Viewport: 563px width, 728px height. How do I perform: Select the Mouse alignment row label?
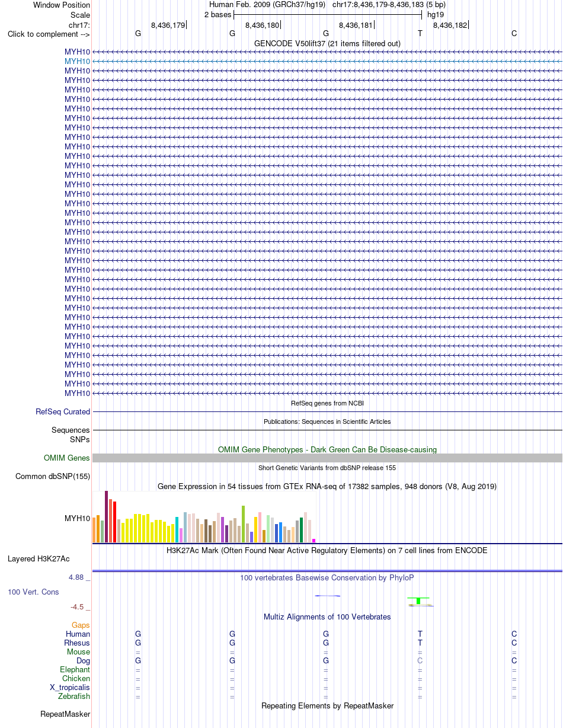pos(79,652)
